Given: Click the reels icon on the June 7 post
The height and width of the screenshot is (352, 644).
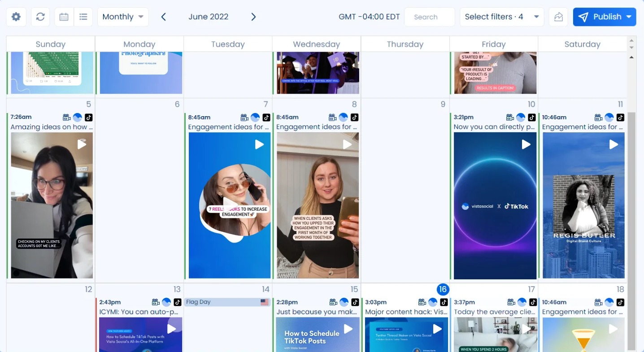Looking at the screenshot, I should 244,117.
